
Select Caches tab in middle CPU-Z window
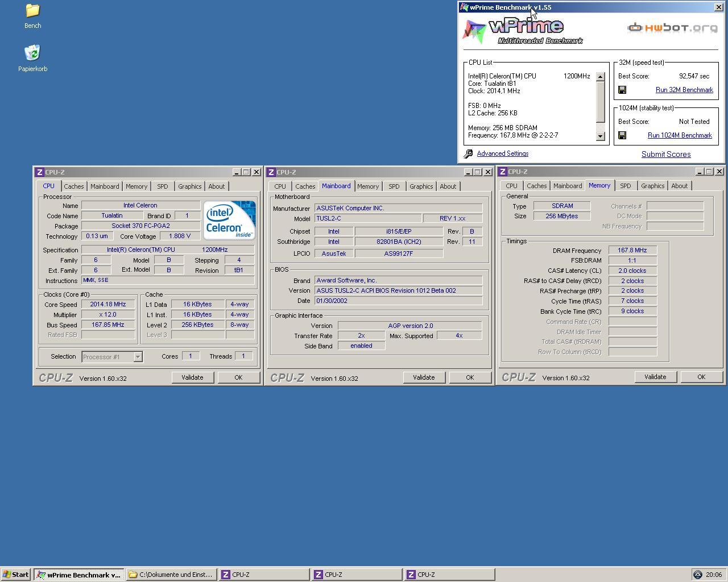pos(305,186)
